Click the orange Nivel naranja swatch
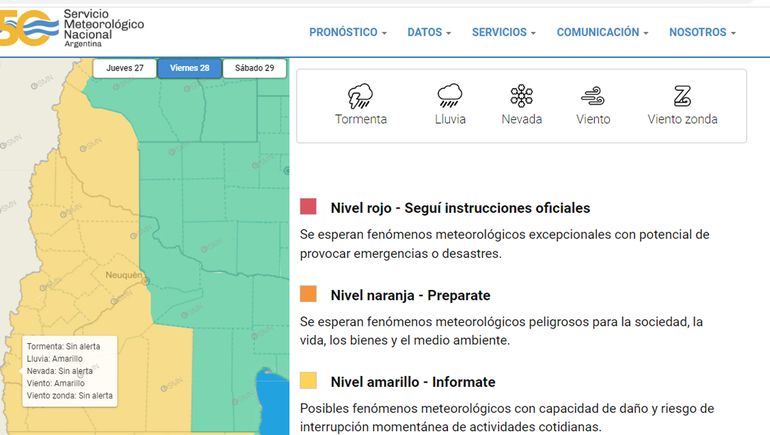This screenshot has height=435, width=770. (x=308, y=294)
